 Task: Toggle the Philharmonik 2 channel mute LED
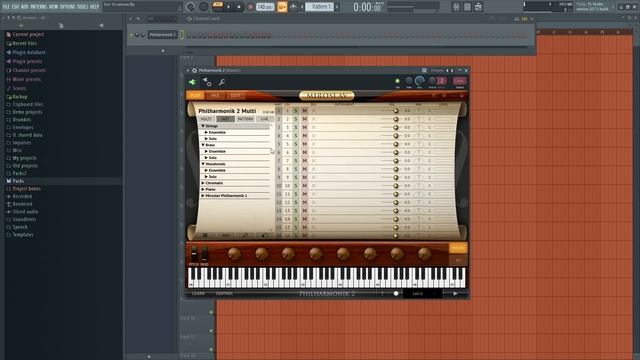(131, 35)
